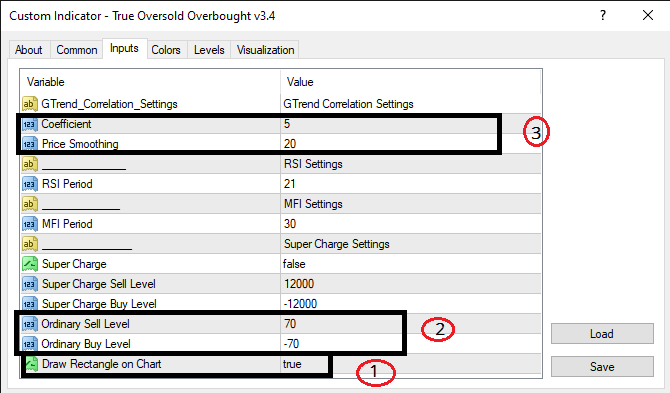The width and height of the screenshot is (670, 393).
Task: Click the boolean icon beside Draw Rectangle on Chart
Action: (31, 364)
